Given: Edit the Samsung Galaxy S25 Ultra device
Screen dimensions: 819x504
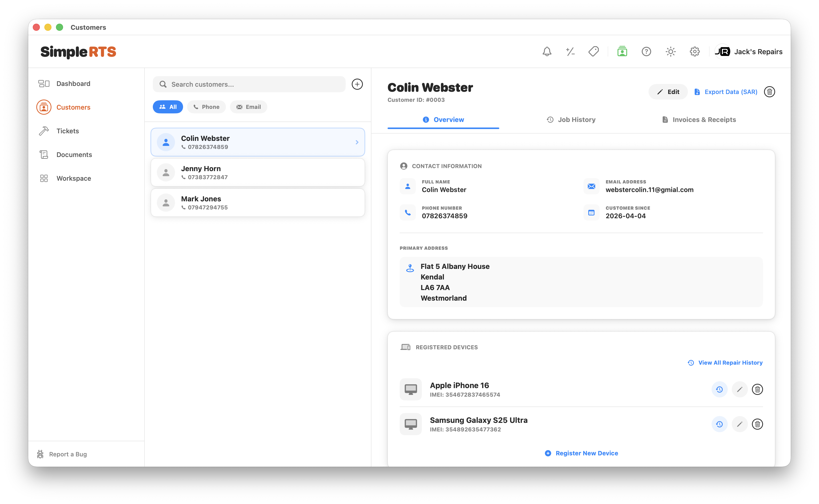Looking at the screenshot, I should [740, 424].
